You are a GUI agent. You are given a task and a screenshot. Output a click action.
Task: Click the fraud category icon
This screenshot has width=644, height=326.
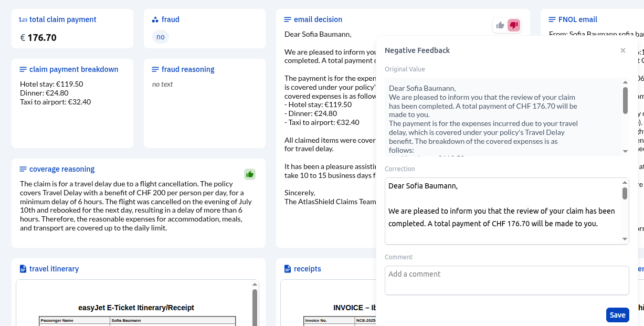pos(155,19)
